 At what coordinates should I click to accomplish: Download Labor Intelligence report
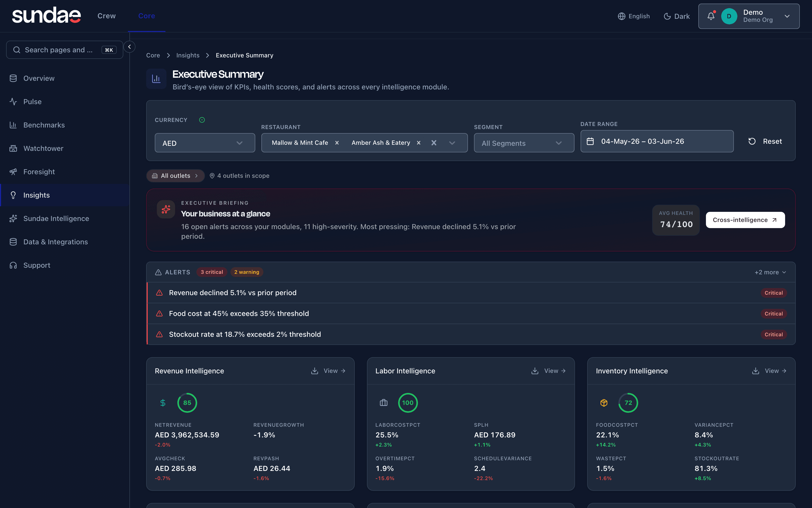[x=535, y=371]
